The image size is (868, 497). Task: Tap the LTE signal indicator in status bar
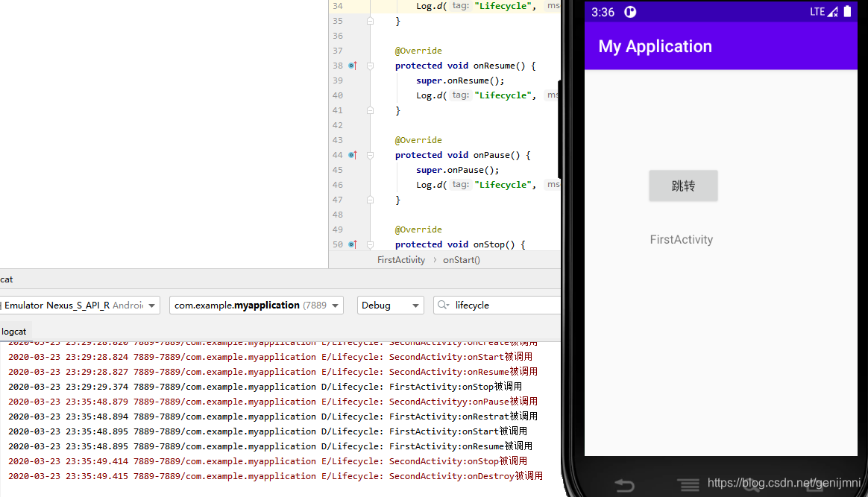point(824,12)
